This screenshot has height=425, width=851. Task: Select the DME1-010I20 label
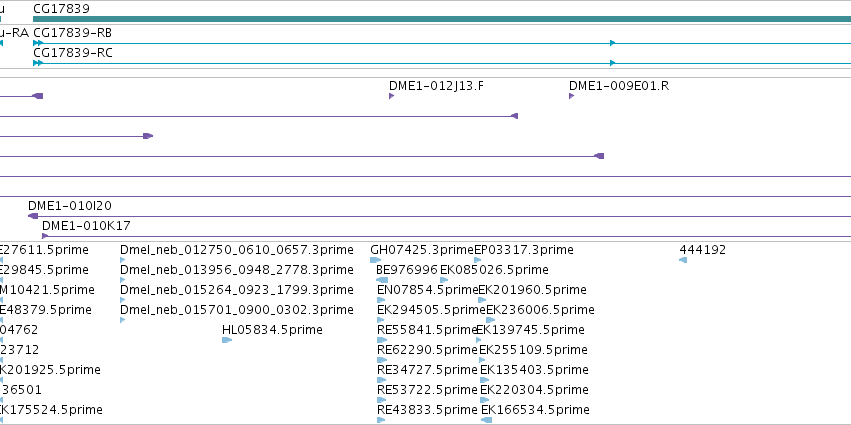pyautogui.click(x=70, y=206)
